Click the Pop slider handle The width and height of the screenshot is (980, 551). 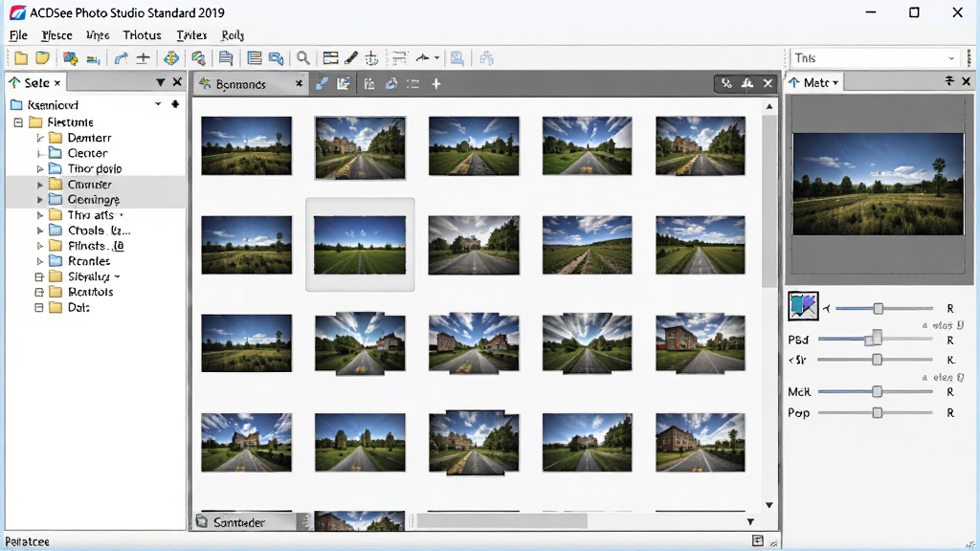(x=878, y=413)
